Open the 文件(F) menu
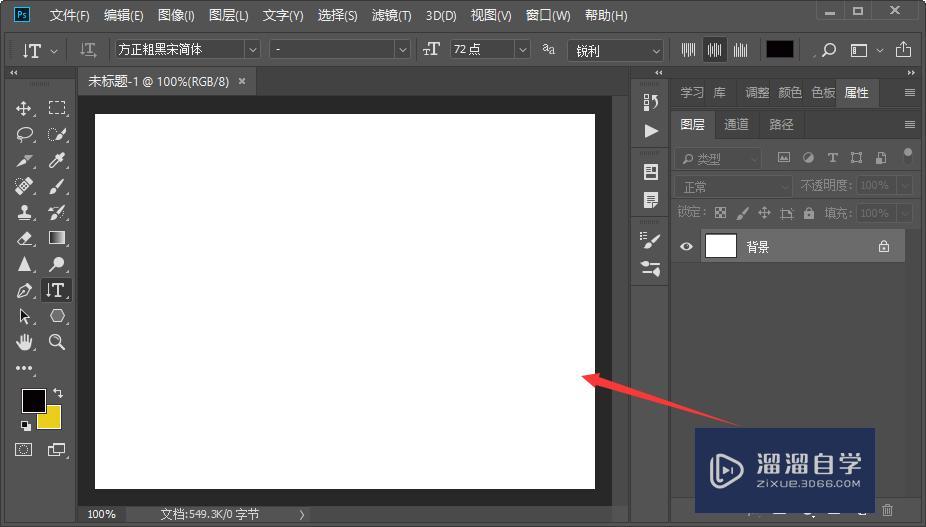The image size is (926, 527). coord(70,15)
